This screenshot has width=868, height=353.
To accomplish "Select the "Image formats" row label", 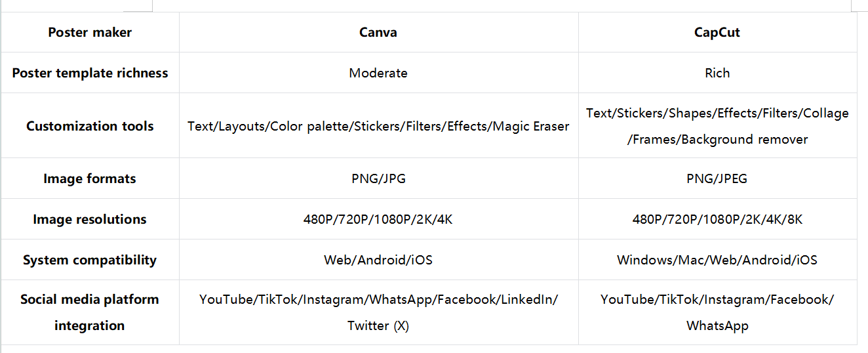I will pyautogui.click(x=90, y=178).
